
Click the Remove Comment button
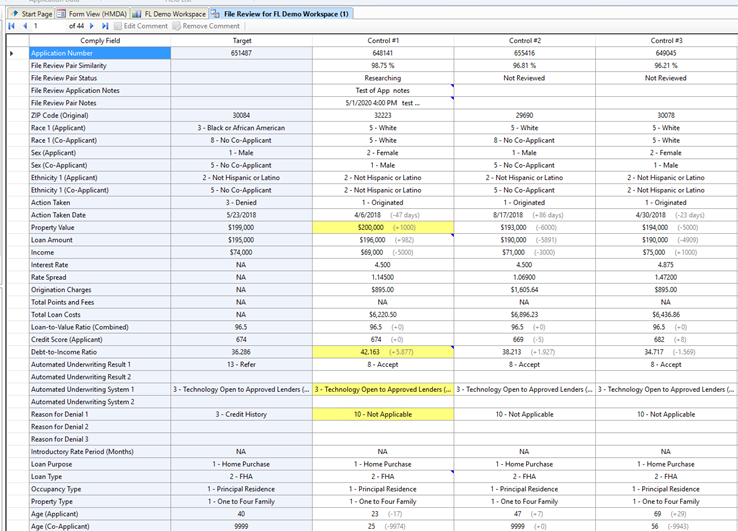pyautogui.click(x=206, y=26)
